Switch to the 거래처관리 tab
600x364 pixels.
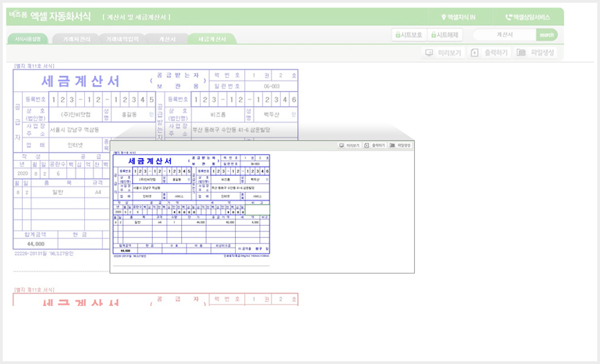click(x=77, y=39)
